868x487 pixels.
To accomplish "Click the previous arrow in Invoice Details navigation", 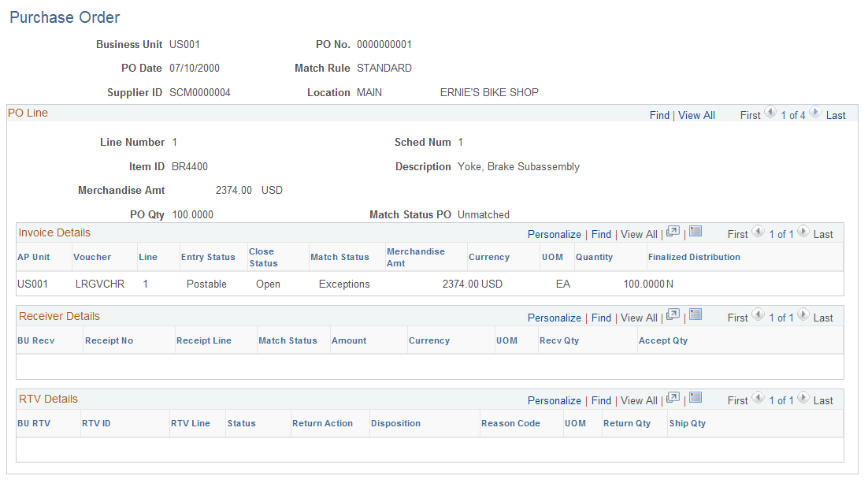I will click(758, 233).
